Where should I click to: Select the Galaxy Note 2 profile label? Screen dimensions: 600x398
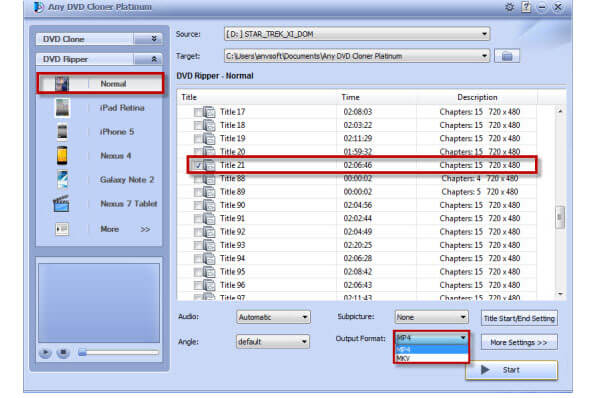click(127, 179)
